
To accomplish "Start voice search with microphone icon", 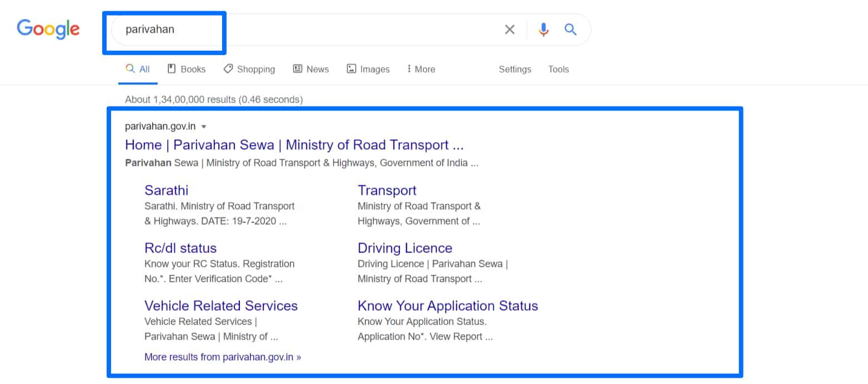I will [544, 29].
